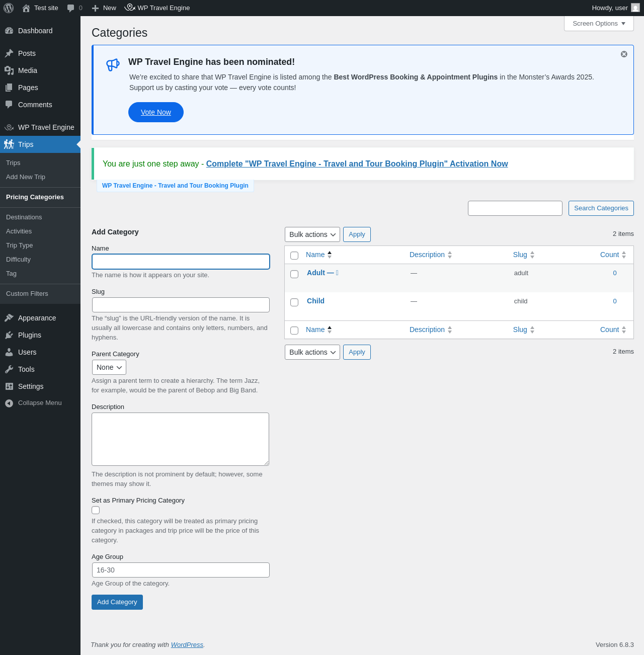
Task: Click the Comments bubble icon in sidebar
Action: [9, 105]
